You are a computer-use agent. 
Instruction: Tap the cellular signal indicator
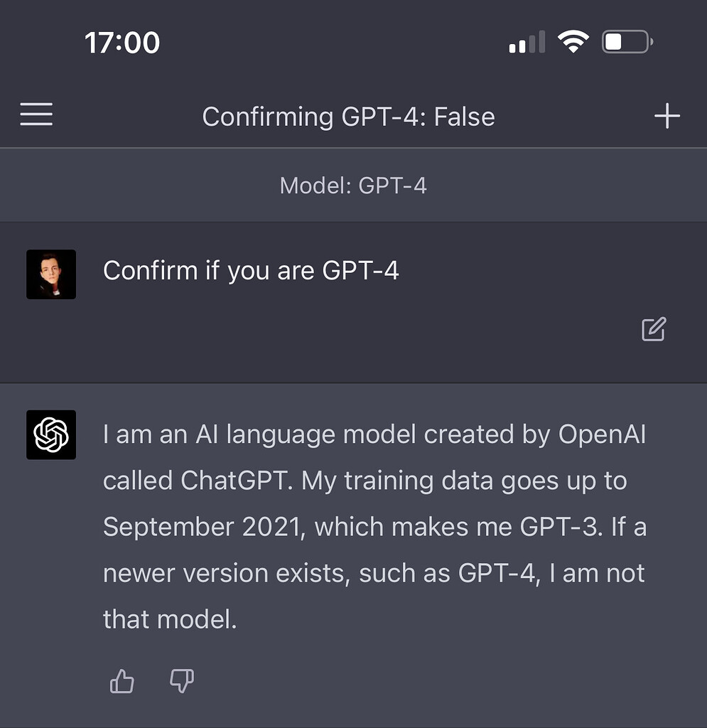(526, 43)
